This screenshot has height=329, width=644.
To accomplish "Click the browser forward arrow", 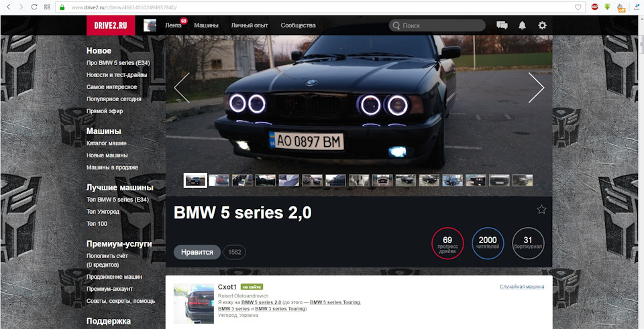I will coord(21,7).
